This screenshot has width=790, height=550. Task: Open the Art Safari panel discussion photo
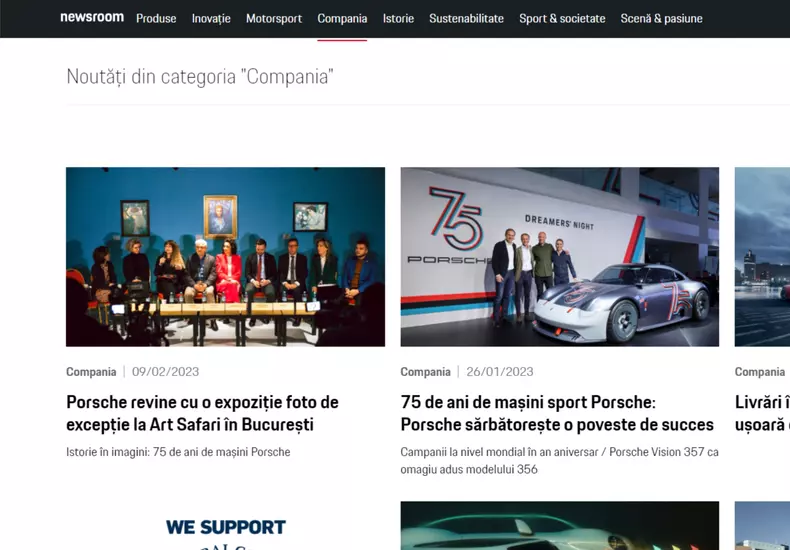[x=225, y=257]
